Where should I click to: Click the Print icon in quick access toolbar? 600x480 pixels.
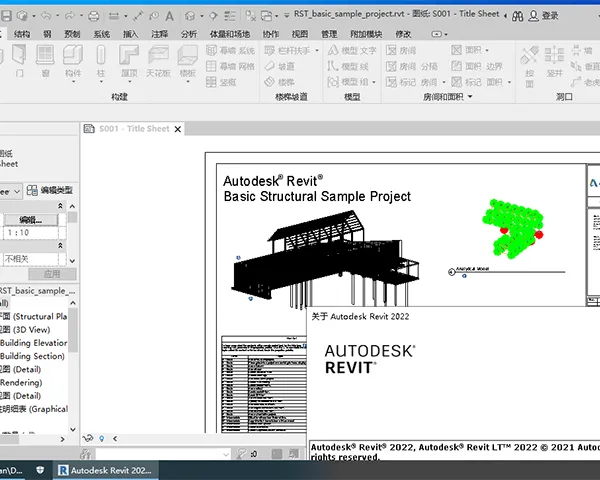tap(94, 16)
